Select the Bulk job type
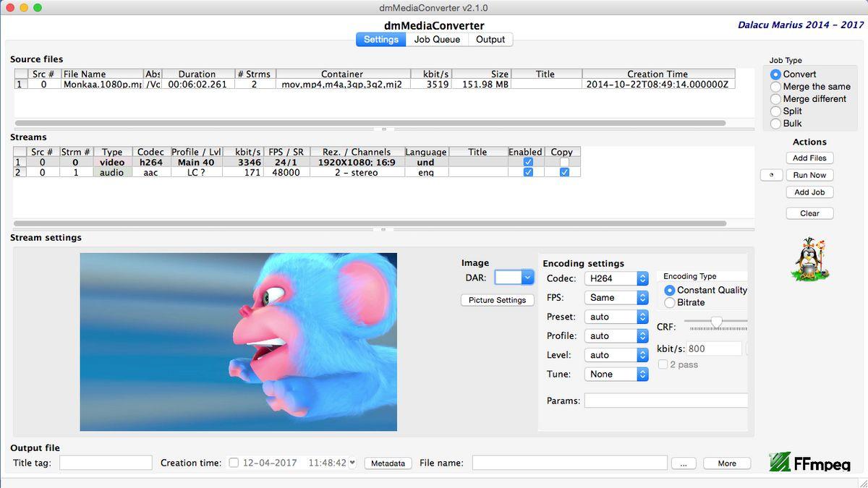Screen dimensions: 868x488 [x=775, y=124]
